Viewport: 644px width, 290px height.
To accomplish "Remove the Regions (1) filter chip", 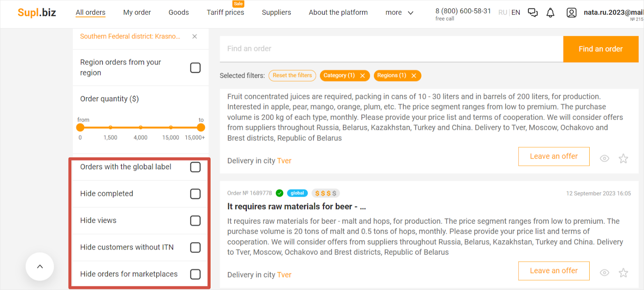I will pos(413,76).
